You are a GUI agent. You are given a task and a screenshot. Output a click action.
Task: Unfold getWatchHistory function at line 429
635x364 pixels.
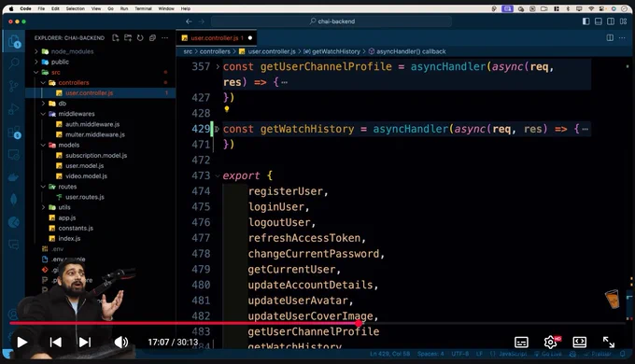tap(217, 129)
